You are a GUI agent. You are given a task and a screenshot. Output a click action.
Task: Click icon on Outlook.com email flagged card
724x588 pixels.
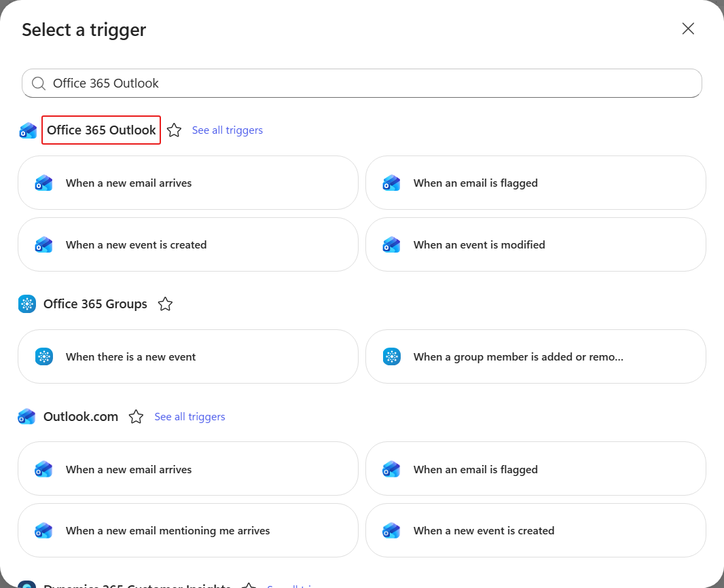click(x=392, y=469)
